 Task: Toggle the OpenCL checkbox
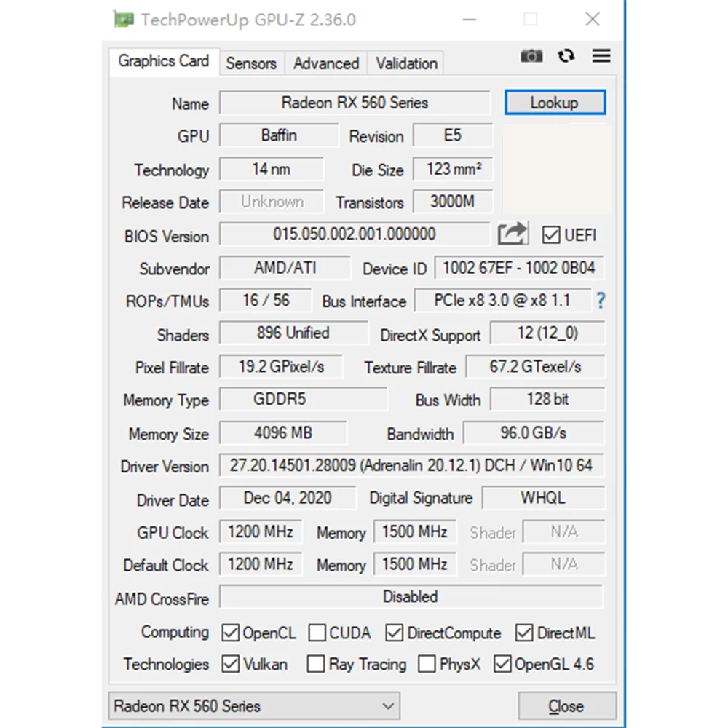click(x=230, y=633)
